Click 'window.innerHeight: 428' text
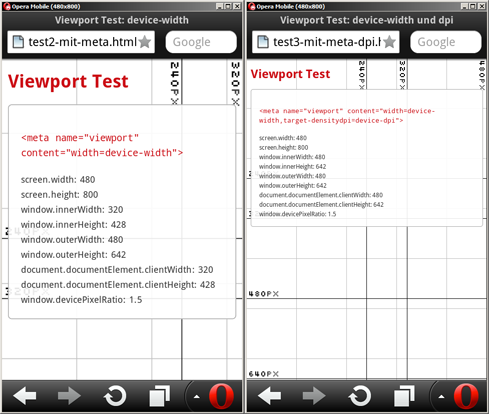 pyautogui.click(x=73, y=225)
